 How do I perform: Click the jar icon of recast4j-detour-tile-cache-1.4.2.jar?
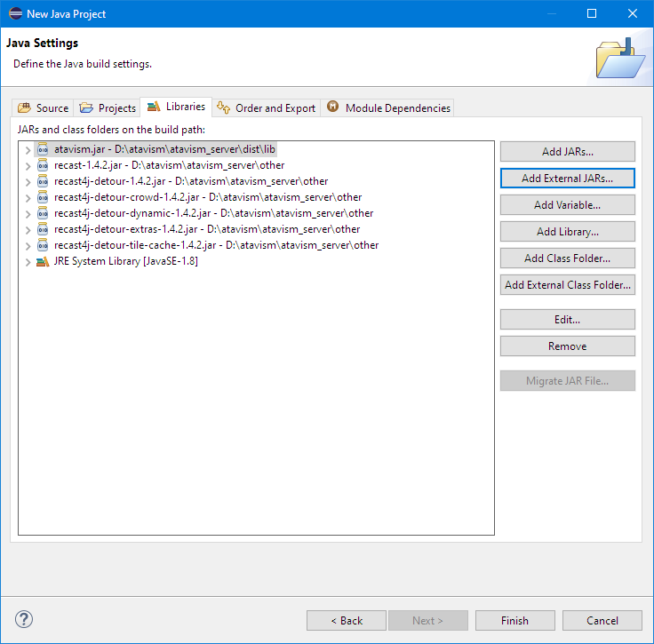click(x=42, y=245)
